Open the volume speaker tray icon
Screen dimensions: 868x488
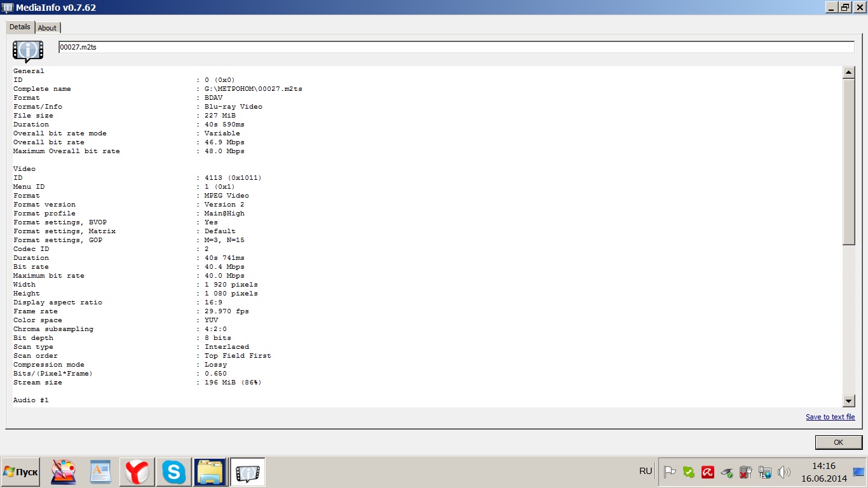coord(783,471)
